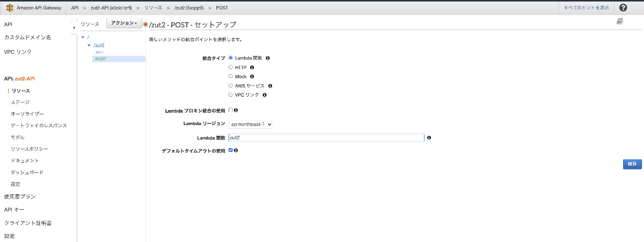Open the Lambda リージョン ap-northeast-1 dropdown
644x242 pixels.
coord(251,124)
